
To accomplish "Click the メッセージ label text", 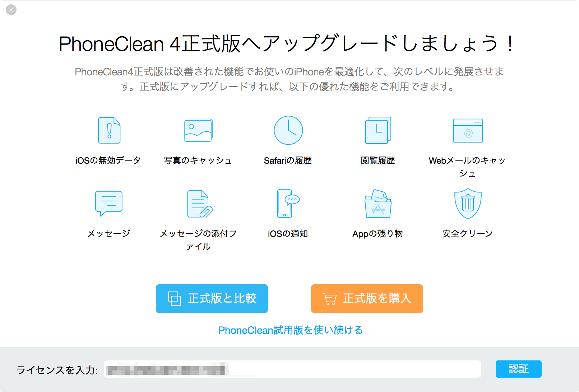I will point(109,234).
